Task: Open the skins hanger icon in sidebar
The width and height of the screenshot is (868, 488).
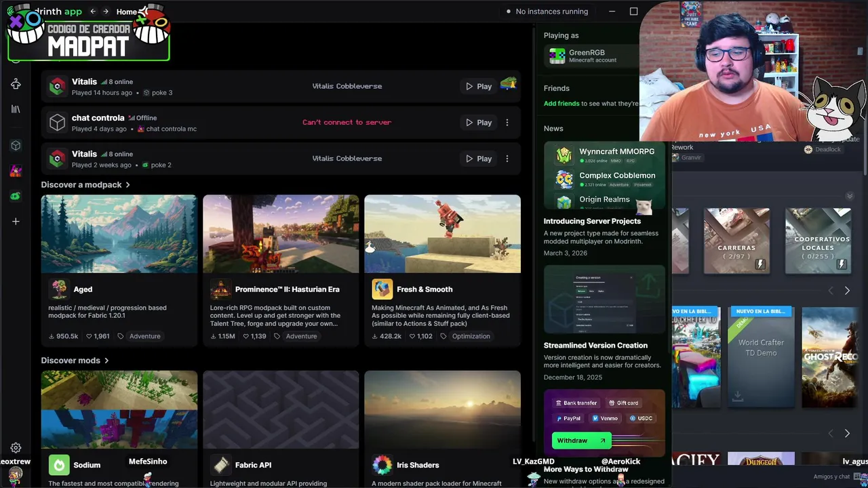Action: [x=16, y=84]
